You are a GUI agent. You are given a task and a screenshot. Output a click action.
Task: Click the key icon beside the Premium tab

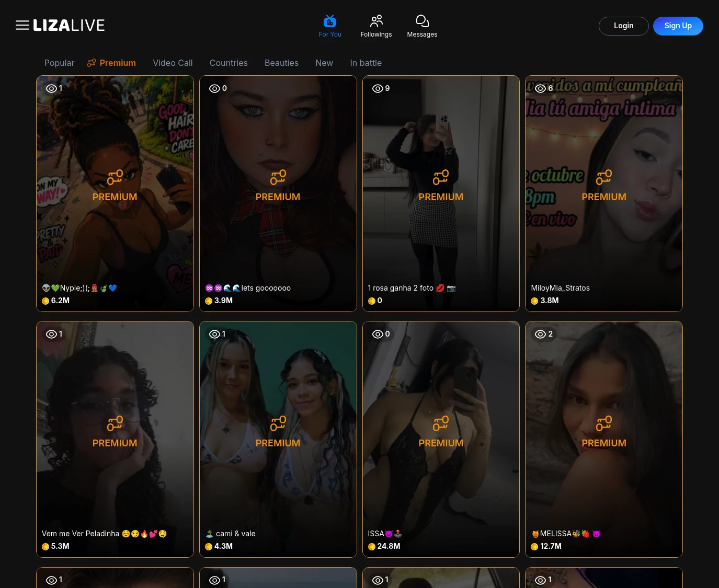[x=92, y=63]
